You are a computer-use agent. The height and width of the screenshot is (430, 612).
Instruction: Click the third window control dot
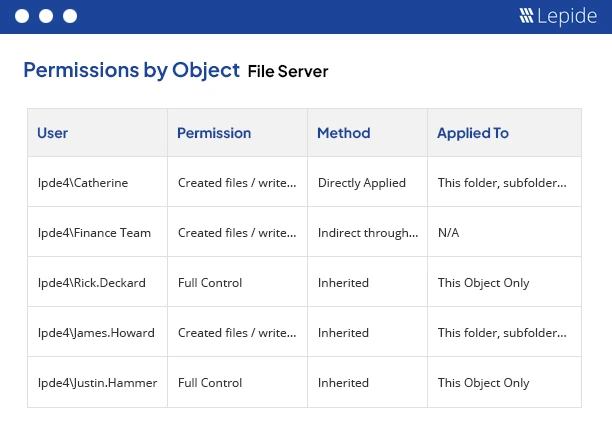(69, 16)
